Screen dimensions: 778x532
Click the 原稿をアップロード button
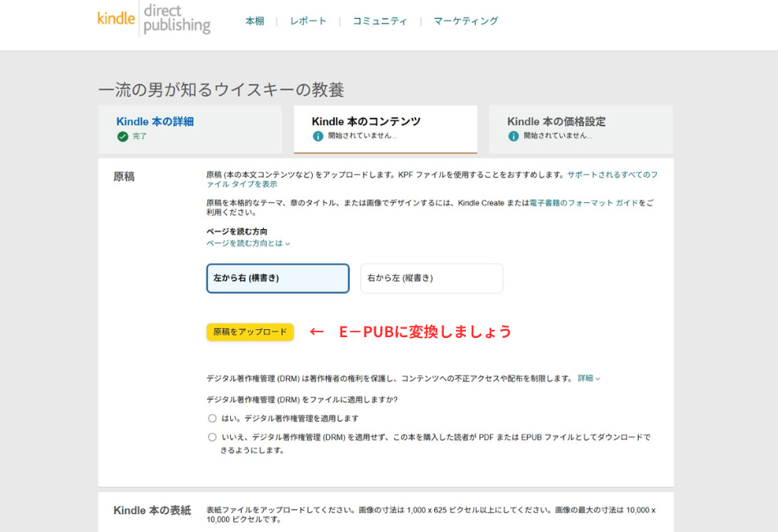point(250,332)
